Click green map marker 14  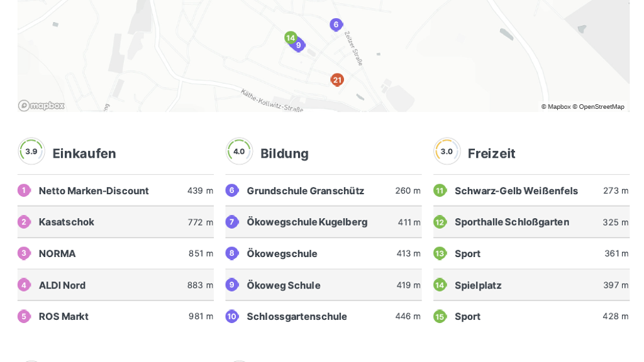290,38
